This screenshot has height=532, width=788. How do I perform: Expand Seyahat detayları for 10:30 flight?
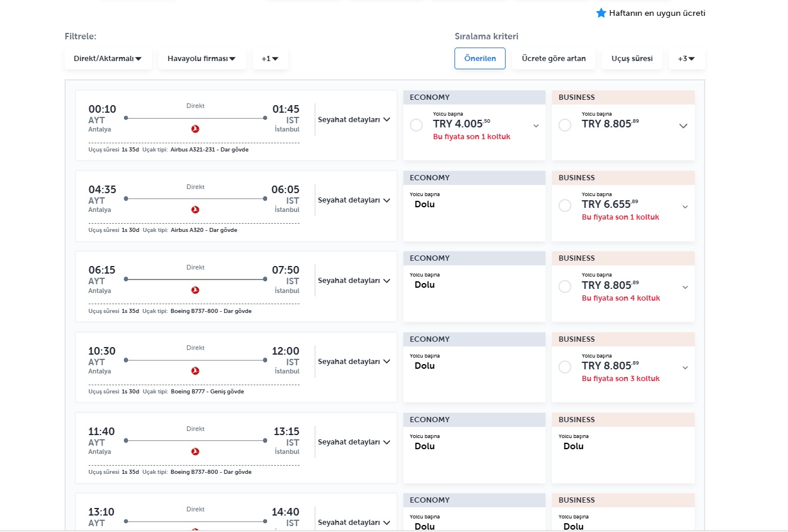pos(354,362)
